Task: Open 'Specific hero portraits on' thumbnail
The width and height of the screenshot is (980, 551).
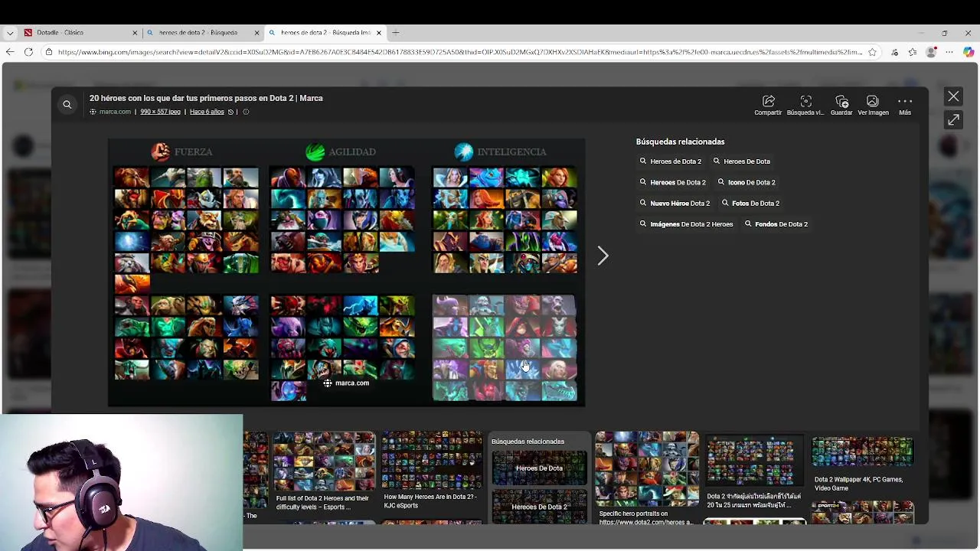Action: click(647, 478)
